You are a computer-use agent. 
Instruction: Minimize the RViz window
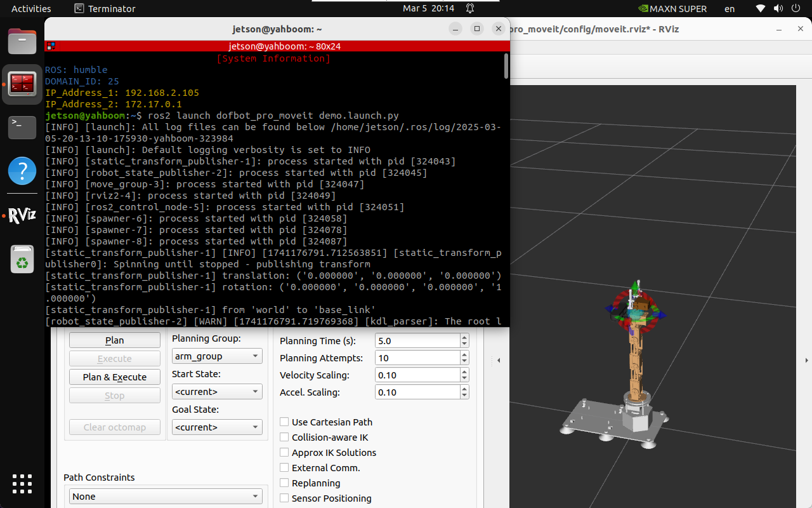(x=780, y=29)
